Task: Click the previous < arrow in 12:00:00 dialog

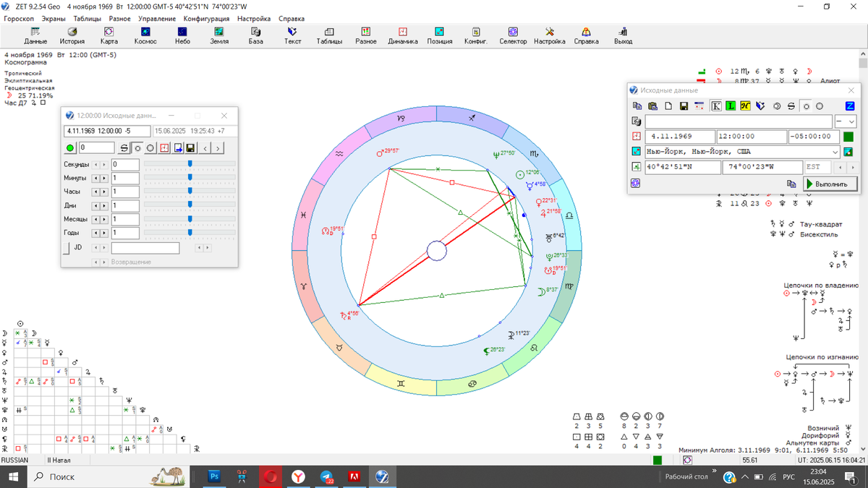Action: [205, 148]
